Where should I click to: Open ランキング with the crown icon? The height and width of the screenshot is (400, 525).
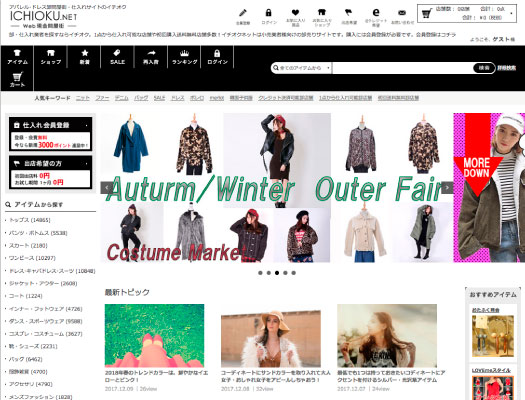coord(184,57)
